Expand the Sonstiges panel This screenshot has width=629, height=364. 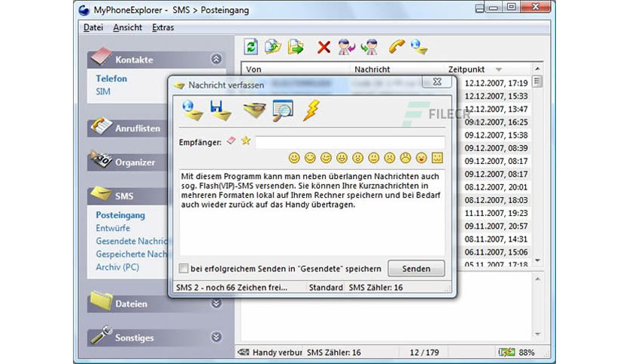216,337
